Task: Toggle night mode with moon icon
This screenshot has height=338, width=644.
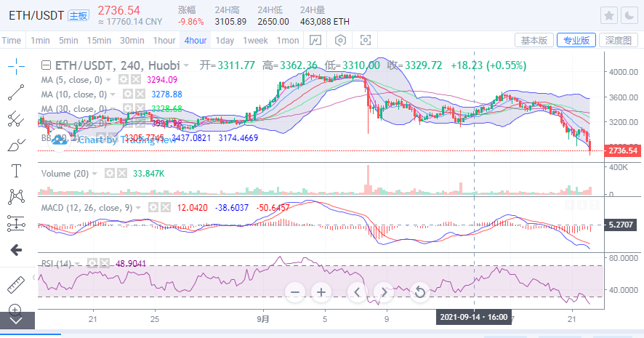Action: point(629,15)
